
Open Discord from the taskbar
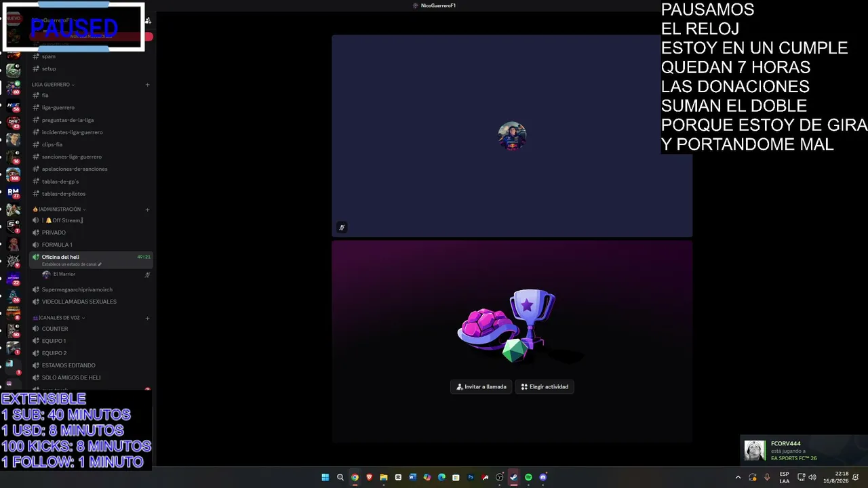[x=543, y=477]
